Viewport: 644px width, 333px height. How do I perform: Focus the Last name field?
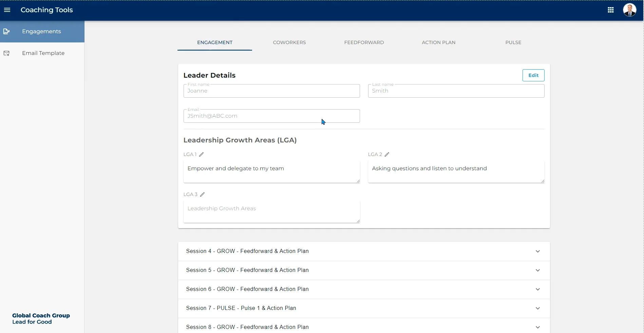pyautogui.click(x=456, y=91)
